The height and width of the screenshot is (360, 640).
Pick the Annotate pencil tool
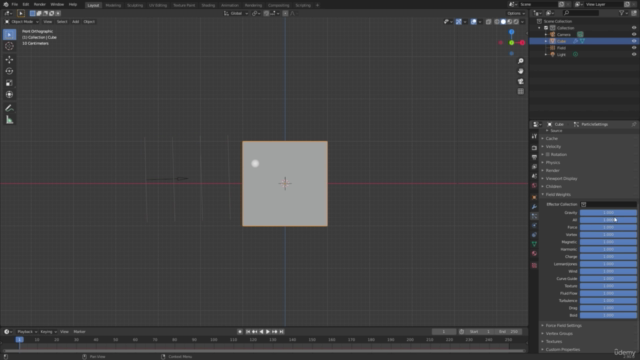coord(9,108)
